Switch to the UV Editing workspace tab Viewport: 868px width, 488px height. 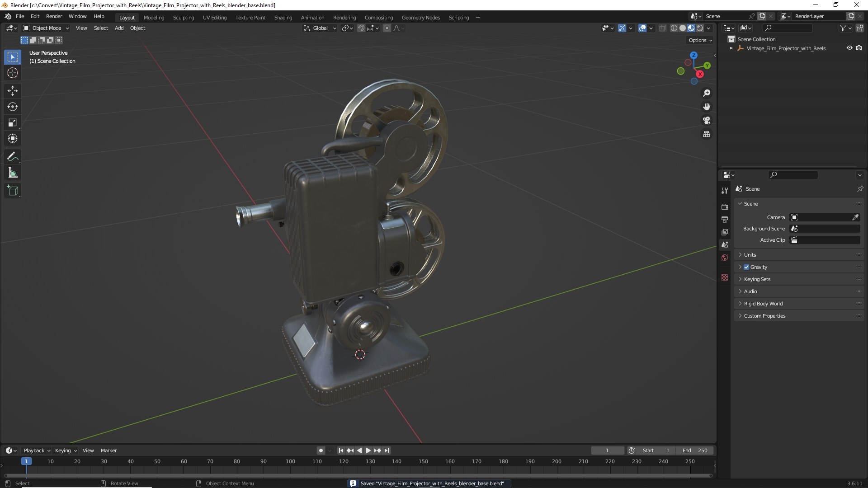(x=215, y=18)
